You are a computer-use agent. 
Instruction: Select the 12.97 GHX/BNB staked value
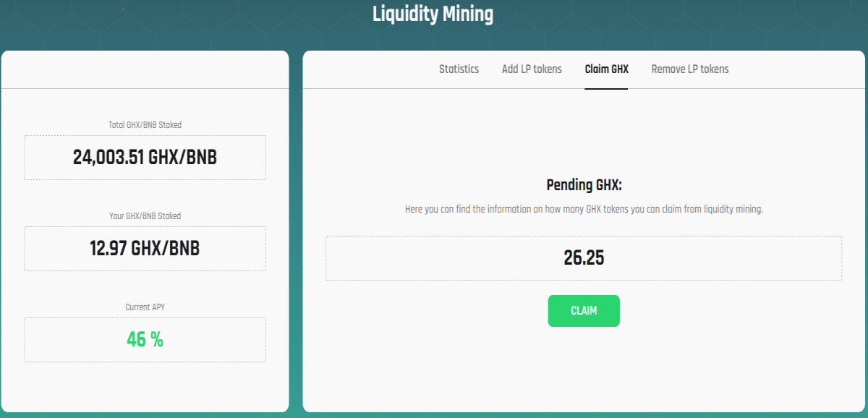pos(145,249)
